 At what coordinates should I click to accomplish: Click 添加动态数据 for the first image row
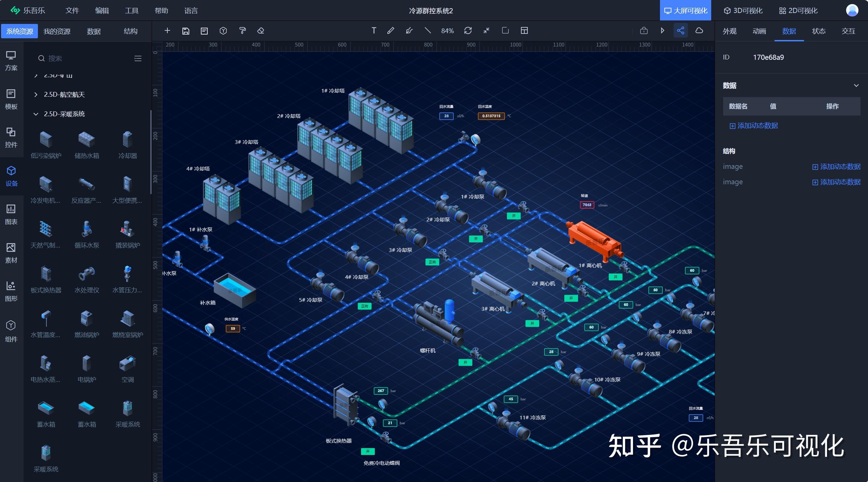tap(836, 167)
